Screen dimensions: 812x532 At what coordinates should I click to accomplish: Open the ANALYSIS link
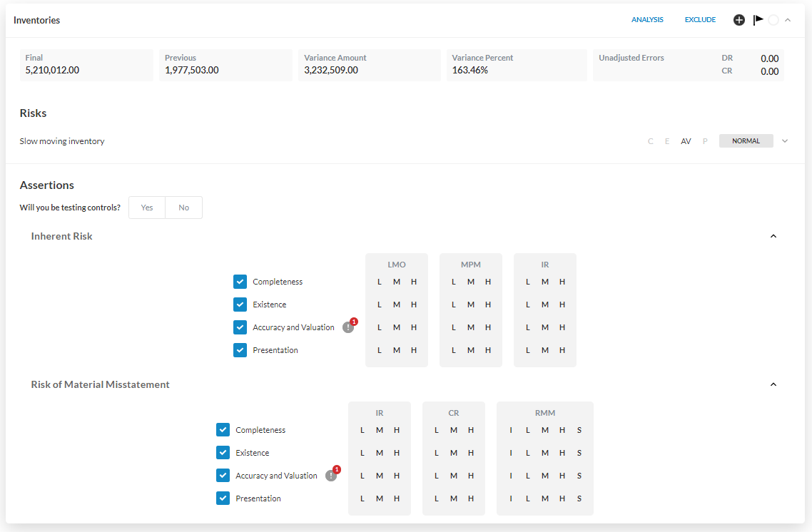click(647, 20)
